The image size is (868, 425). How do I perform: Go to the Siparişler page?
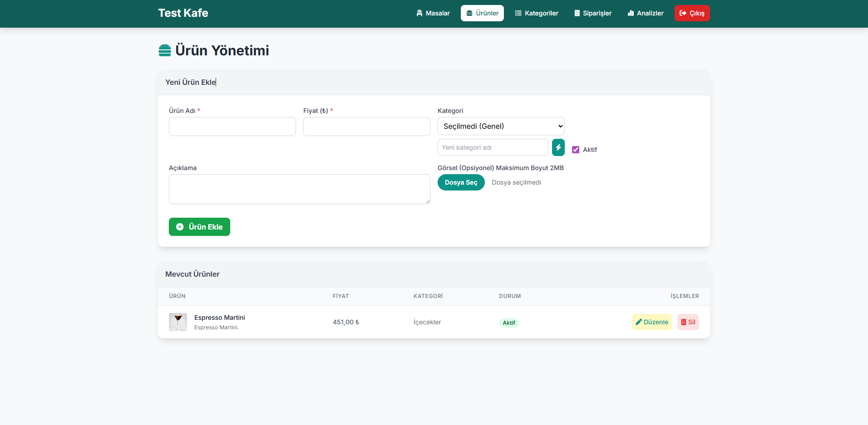[x=592, y=13]
